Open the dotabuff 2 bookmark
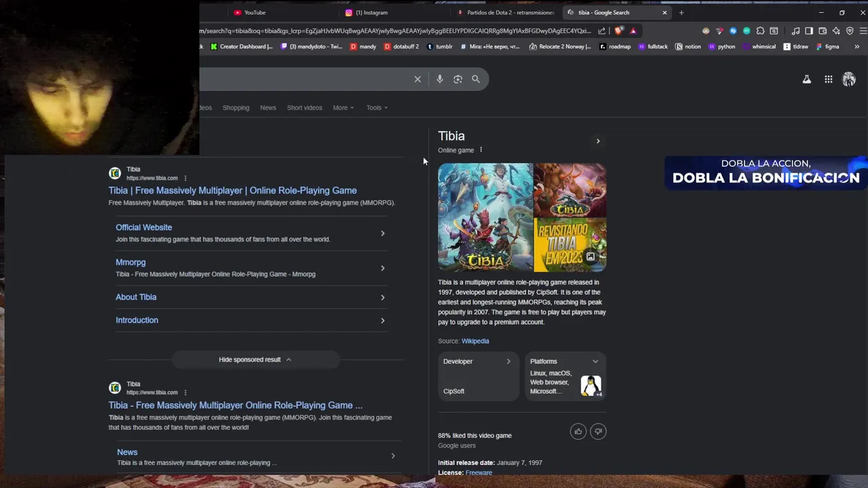Screen dimensions: 868x488 401,47
